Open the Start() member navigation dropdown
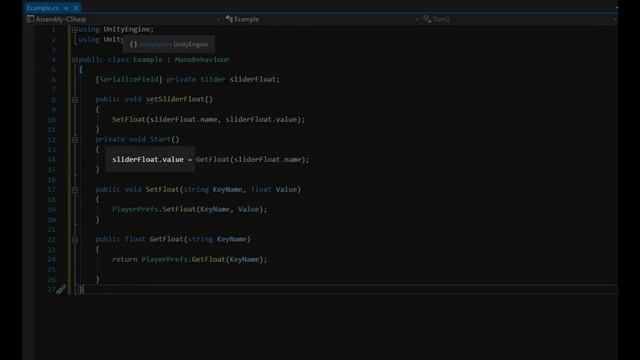This screenshot has height=360, width=640. point(519,19)
